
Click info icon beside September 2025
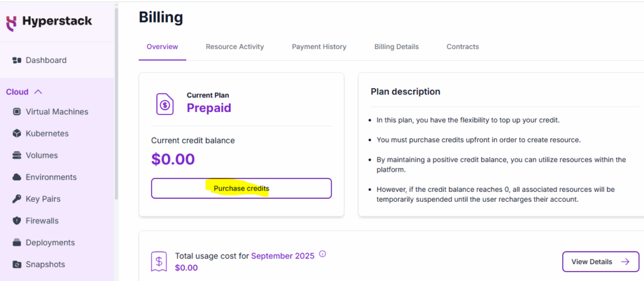tap(323, 255)
